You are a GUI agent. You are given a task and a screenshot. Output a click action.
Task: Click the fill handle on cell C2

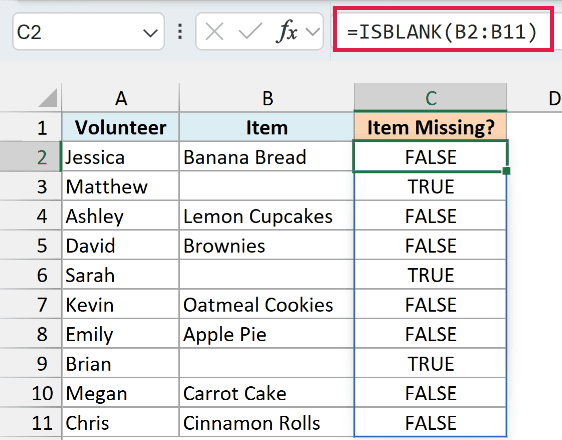(506, 171)
